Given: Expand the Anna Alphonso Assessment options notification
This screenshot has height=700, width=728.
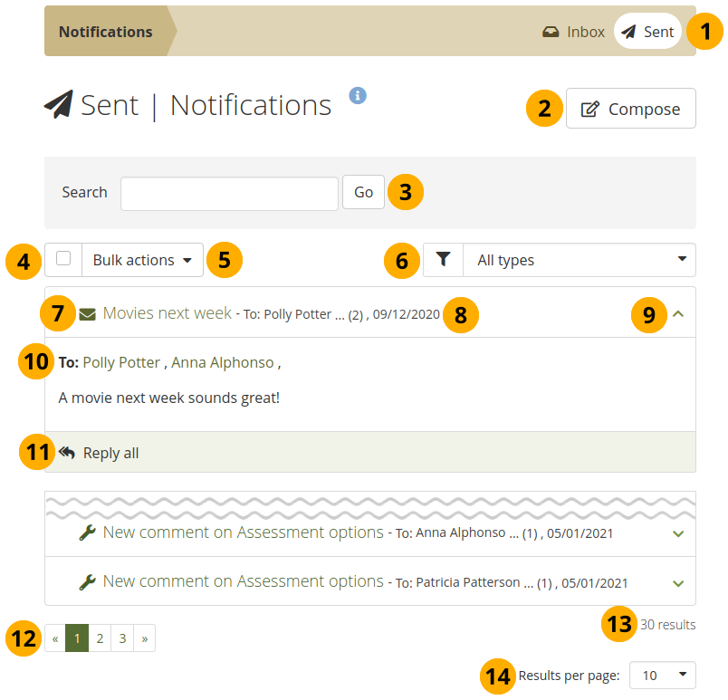Looking at the screenshot, I should pos(678,534).
